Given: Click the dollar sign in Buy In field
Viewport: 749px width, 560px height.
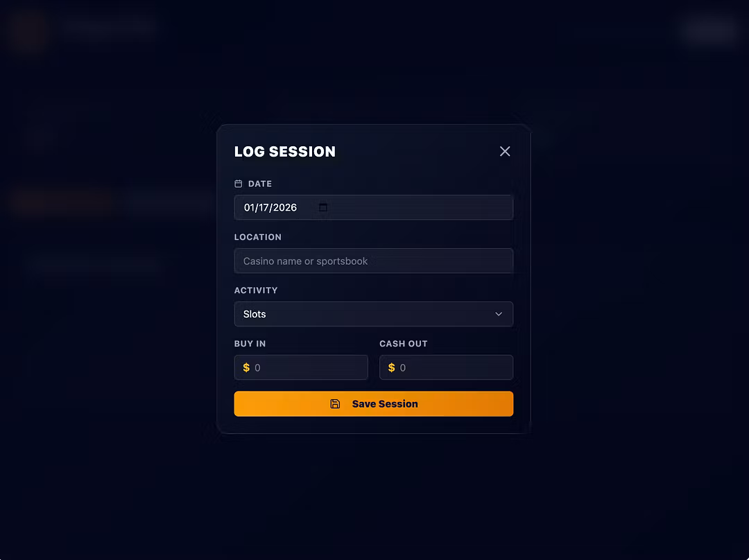Looking at the screenshot, I should pos(246,367).
